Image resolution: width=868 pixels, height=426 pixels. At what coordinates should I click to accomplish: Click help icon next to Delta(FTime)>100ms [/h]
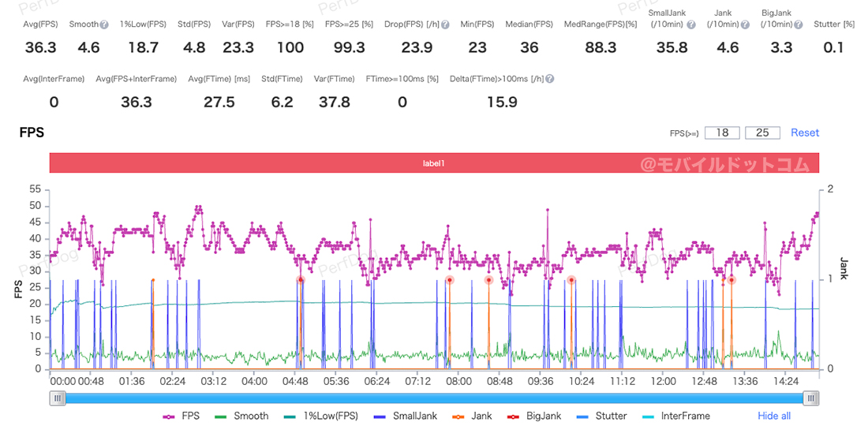(549, 79)
